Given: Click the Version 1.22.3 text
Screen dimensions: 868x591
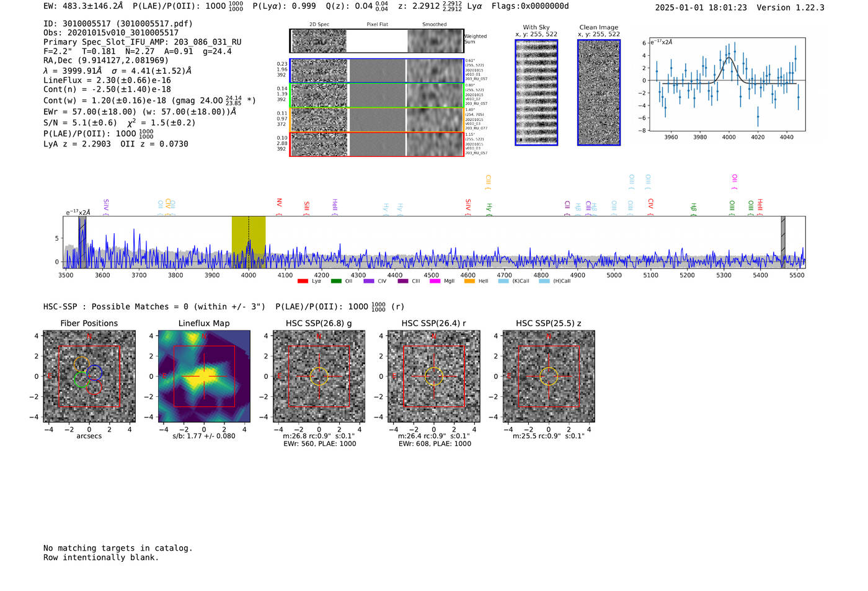Looking at the screenshot, I should tap(790, 7).
